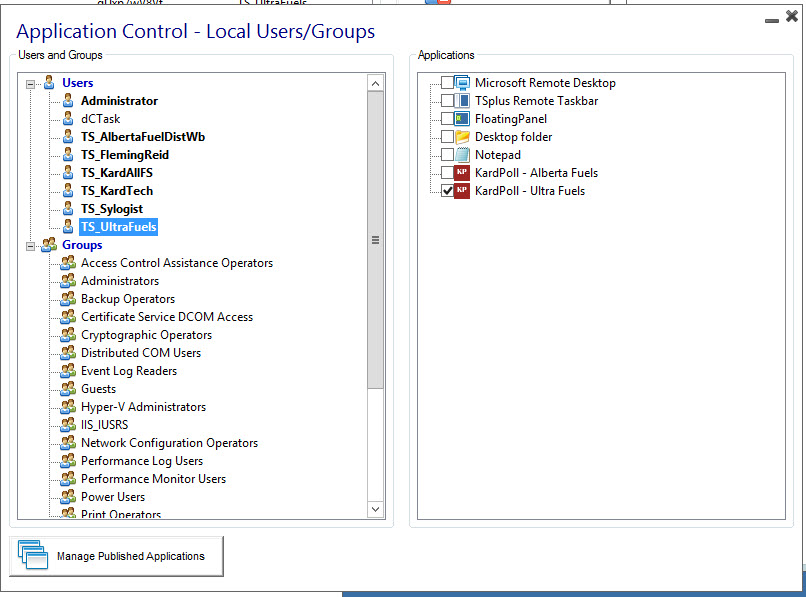Check the KardPoll - Alberta Fuels checkbox
The image size is (806, 597).
coord(447,173)
